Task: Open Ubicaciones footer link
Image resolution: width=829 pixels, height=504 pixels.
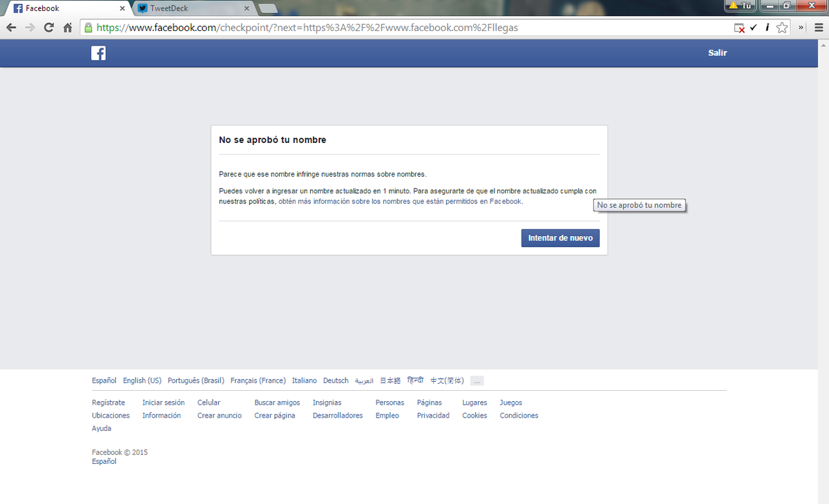Action: [111, 416]
